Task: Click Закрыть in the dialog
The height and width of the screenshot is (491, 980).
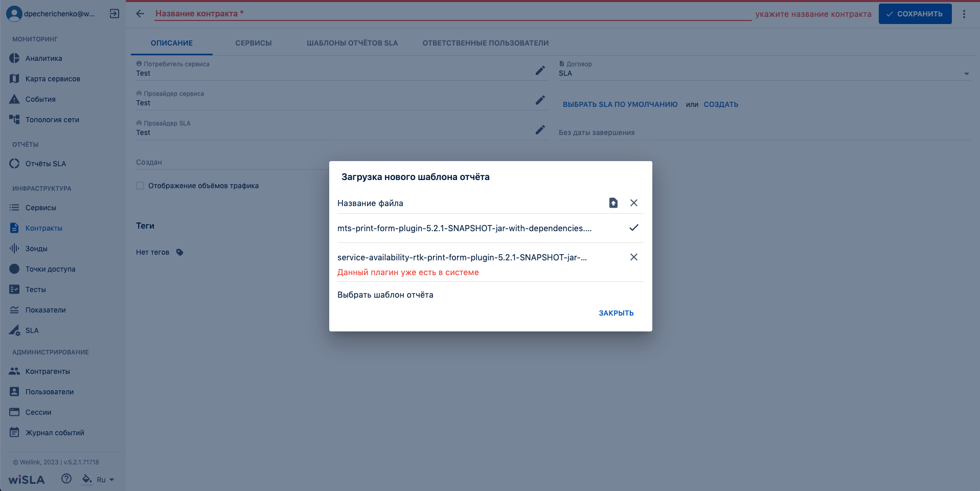Action: pos(616,313)
